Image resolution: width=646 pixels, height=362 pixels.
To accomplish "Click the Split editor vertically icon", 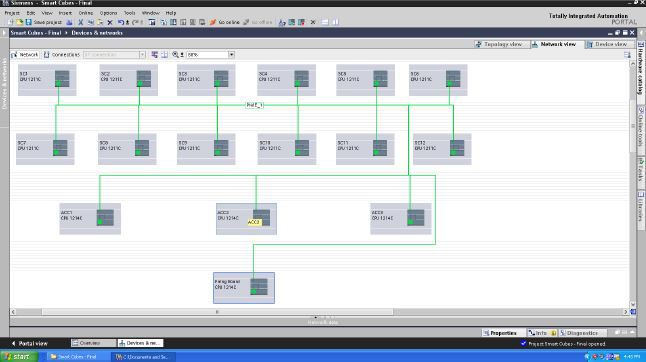I will pyautogui.click(x=335, y=22).
